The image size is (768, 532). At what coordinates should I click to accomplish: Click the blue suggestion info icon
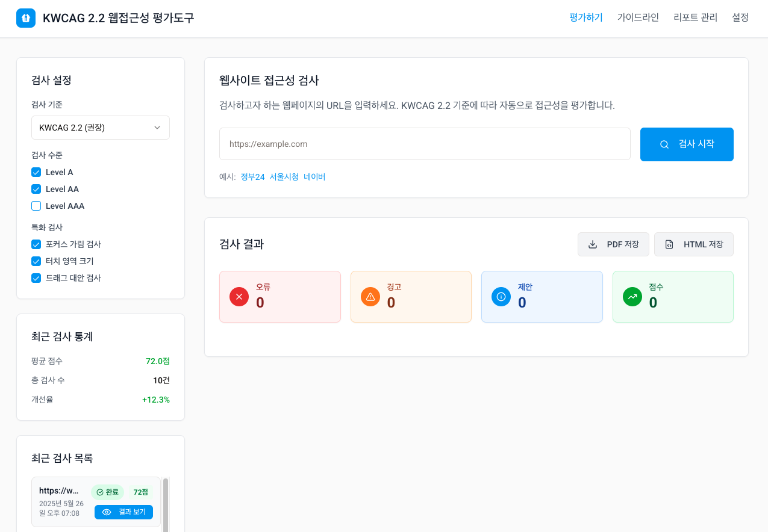(x=501, y=297)
